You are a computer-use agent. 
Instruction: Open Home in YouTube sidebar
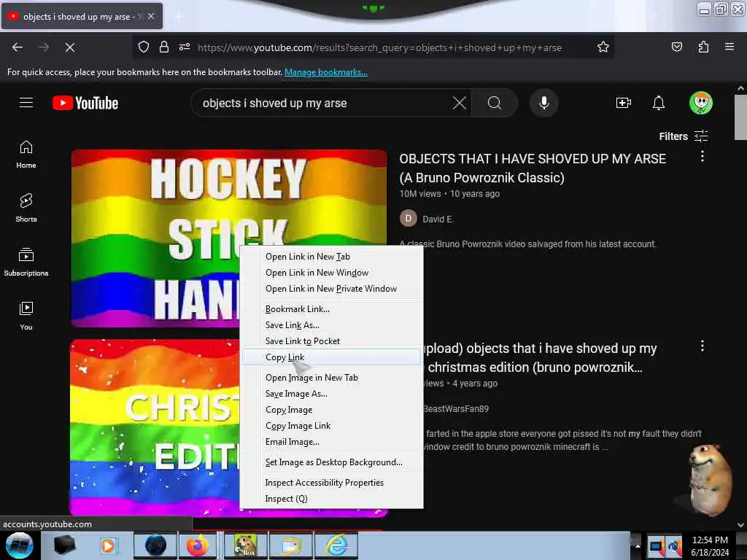(x=26, y=155)
